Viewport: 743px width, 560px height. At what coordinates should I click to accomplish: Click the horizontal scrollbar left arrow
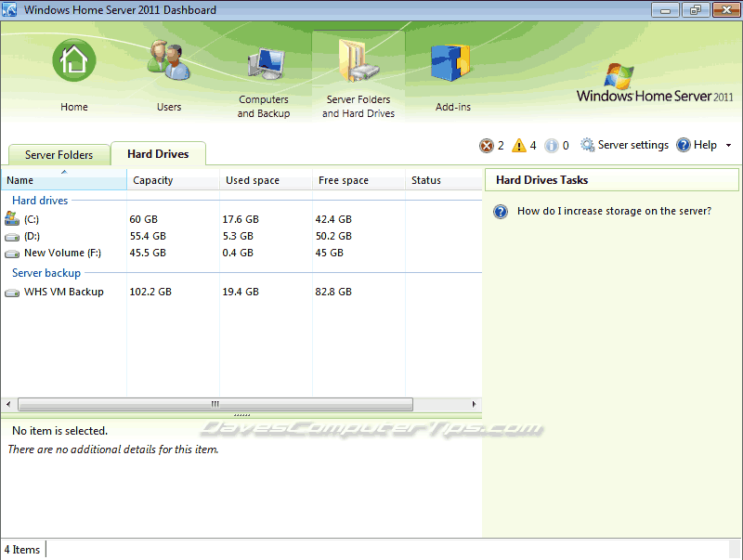tap(8, 404)
